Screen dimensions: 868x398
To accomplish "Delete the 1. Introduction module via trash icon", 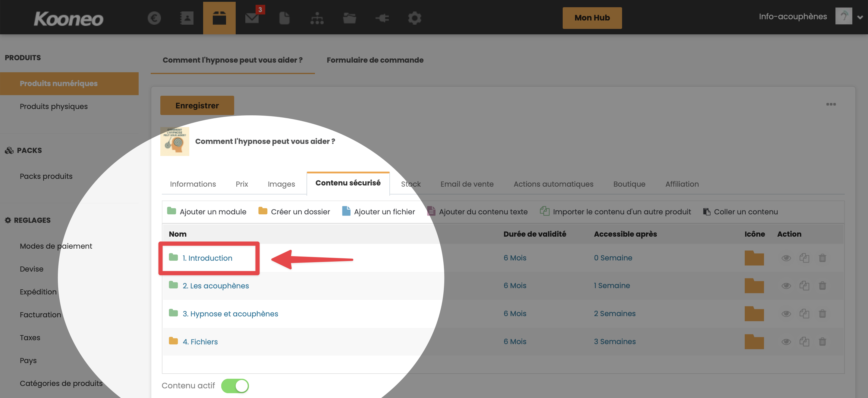I will 822,258.
